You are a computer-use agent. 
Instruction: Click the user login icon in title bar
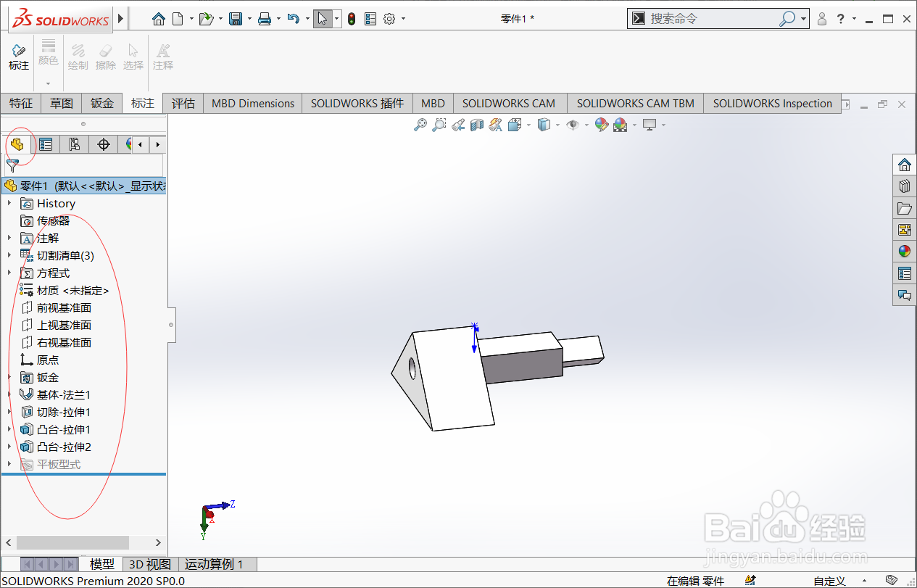coord(822,19)
